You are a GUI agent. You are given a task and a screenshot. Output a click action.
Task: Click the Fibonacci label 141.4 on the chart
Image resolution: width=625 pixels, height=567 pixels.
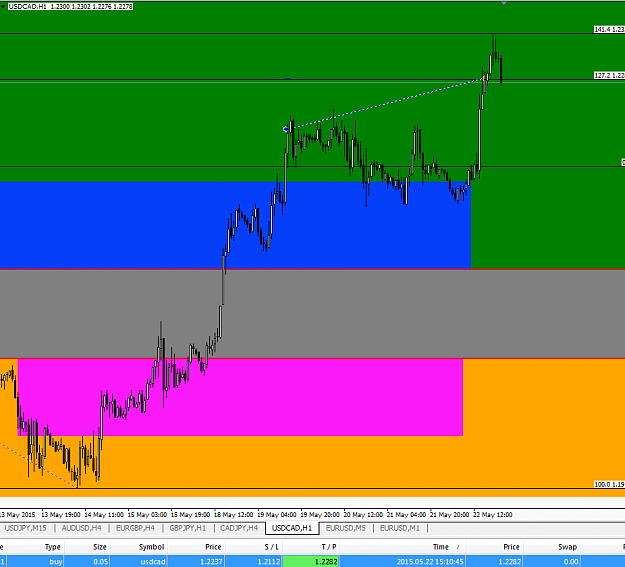coord(609,30)
